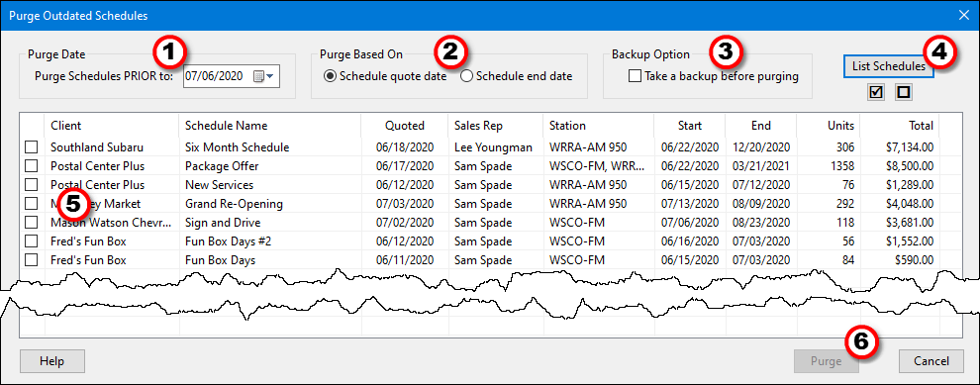Click the deselect-all empty box icon
The image size is (980, 385).
pyautogui.click(x=904, y=92)
